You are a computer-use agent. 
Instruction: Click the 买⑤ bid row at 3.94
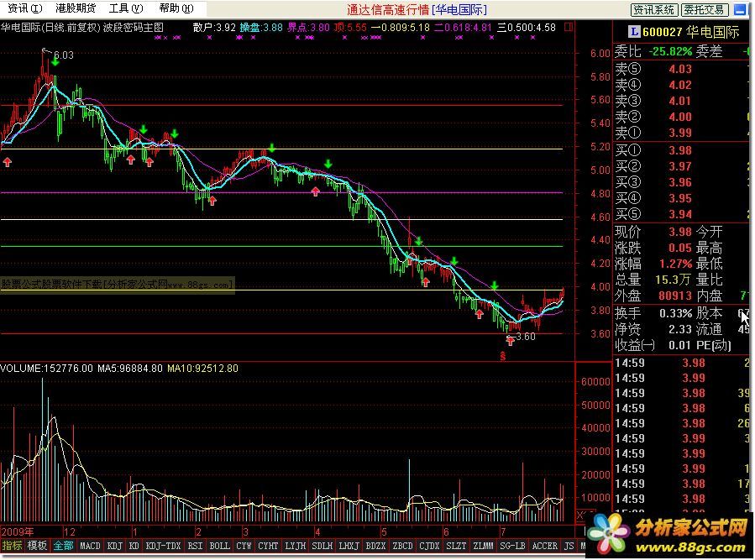682,214
